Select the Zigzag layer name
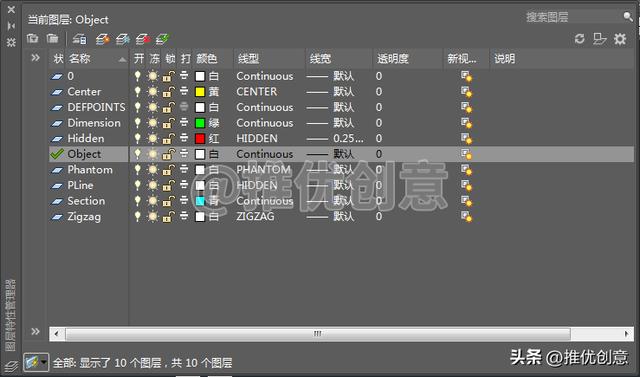This screenshot has width=640, height=377. [84, 217]
